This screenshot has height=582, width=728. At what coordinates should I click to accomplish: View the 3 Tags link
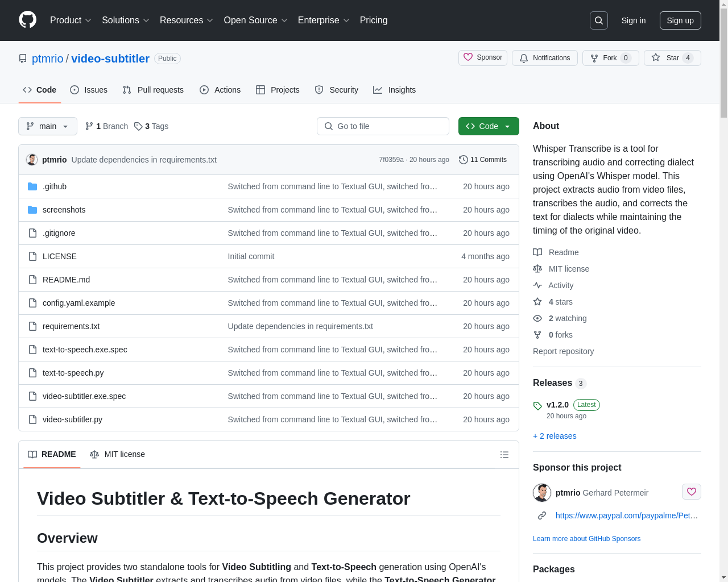click(151, 126)
